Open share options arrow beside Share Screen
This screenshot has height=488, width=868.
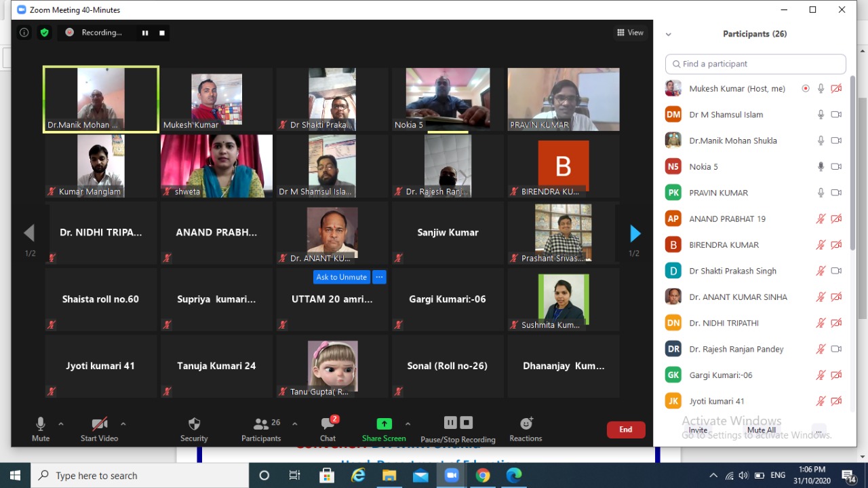408,424
